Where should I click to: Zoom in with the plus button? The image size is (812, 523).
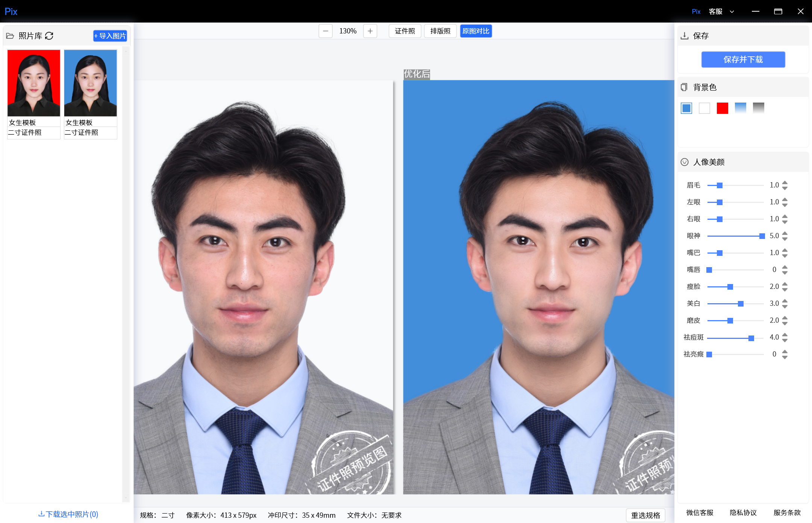[370, 31]
